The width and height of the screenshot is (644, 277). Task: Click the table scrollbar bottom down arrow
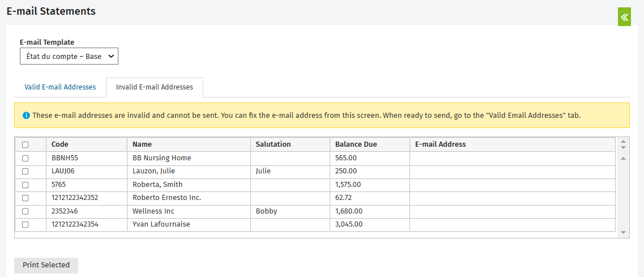[x=623, y=233]
